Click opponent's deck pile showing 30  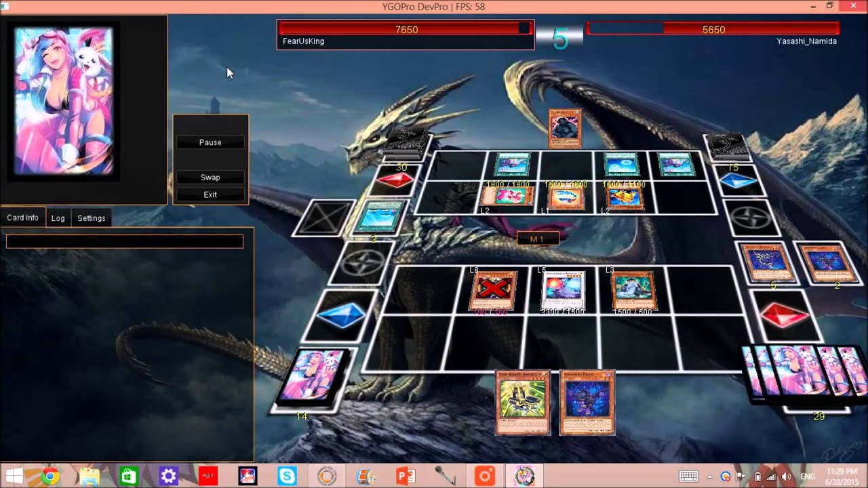(x=405, y=143)
